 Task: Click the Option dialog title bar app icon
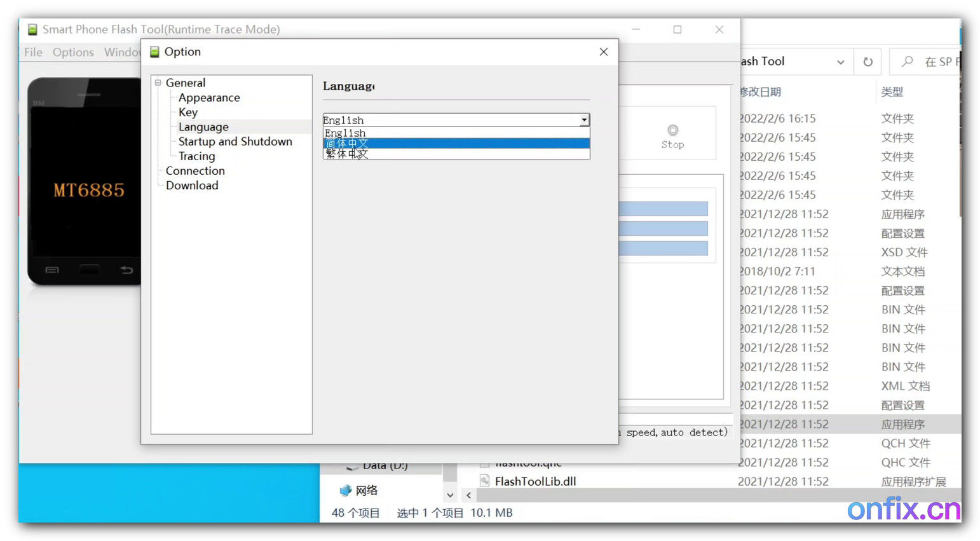[x=154, y=51]
